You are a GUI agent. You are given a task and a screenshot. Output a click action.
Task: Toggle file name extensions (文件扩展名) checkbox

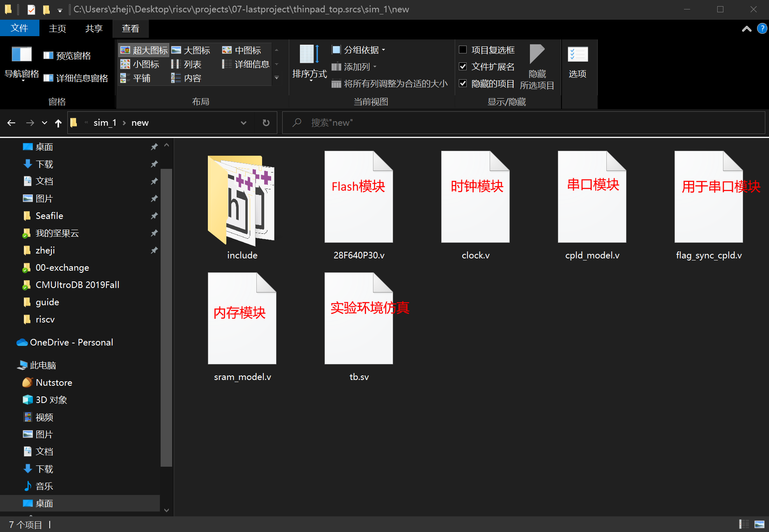(x=463, y=67)
